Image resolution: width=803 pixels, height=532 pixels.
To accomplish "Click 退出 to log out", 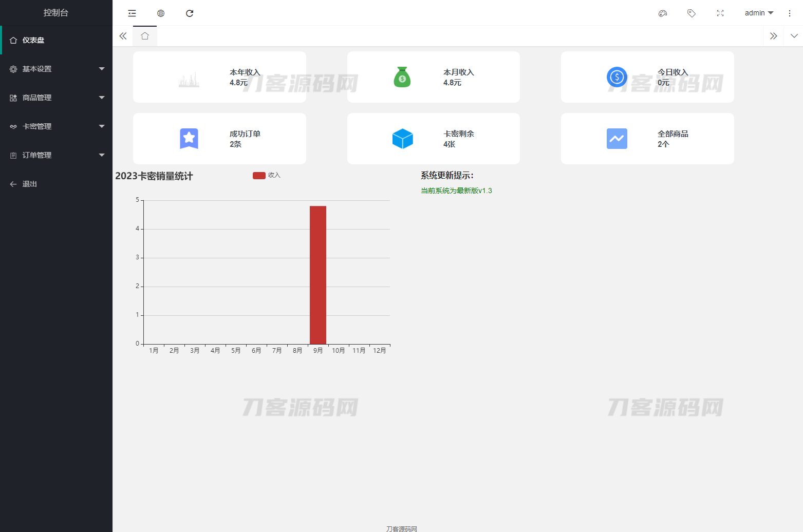I will click(30, 184).
